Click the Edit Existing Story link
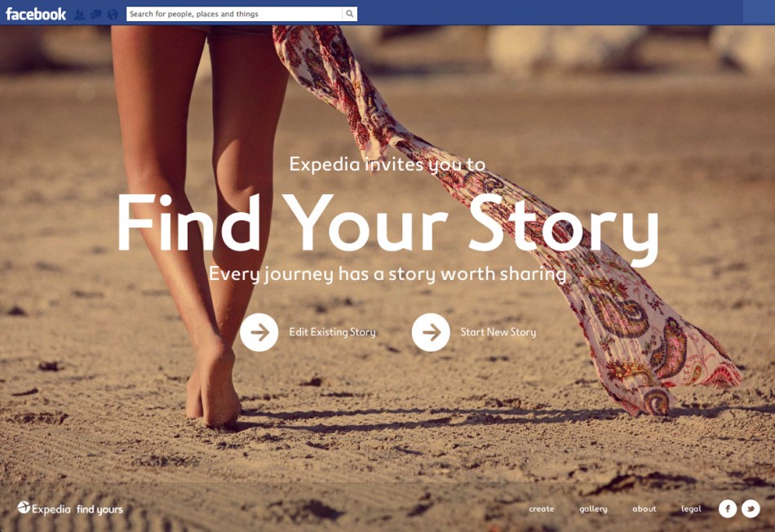Image resolution: width=775 pixels, height=532 pixels. click(x=332, y=332)
